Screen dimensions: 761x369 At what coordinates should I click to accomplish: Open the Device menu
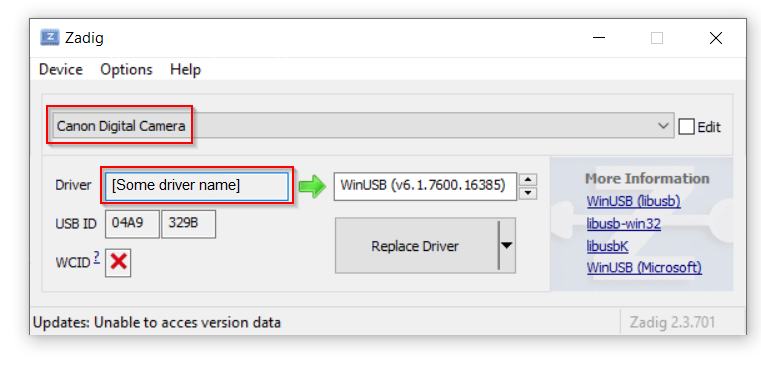61,69
